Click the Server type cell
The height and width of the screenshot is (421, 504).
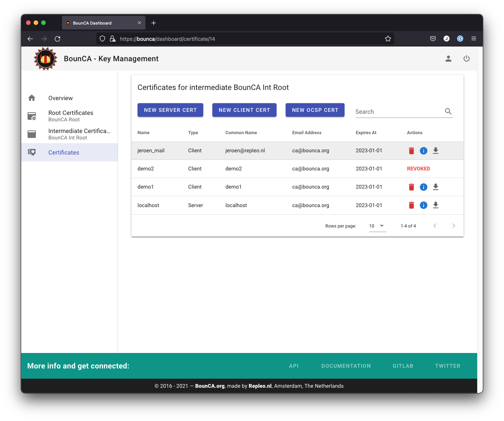click(x=196, y=205)
